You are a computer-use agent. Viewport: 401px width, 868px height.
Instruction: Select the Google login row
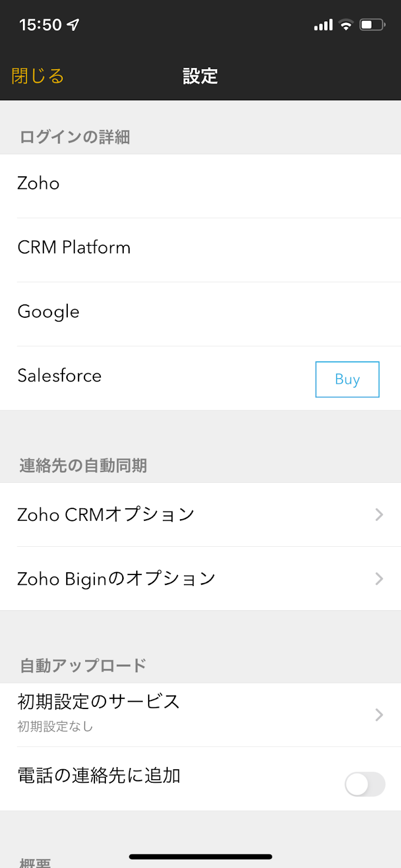tap(200, 314)
